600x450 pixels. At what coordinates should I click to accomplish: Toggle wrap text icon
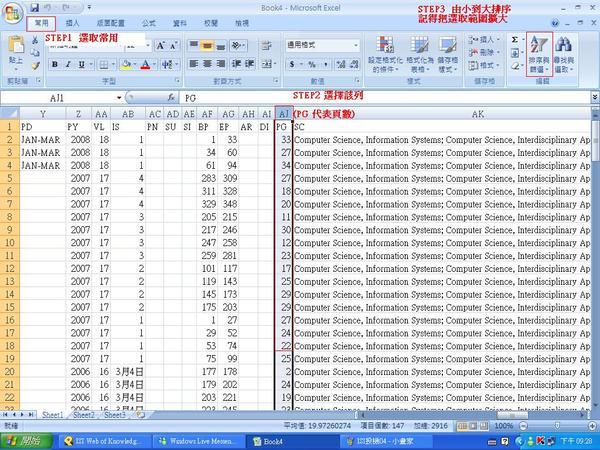pyautogui.click(x=266, y=46)
